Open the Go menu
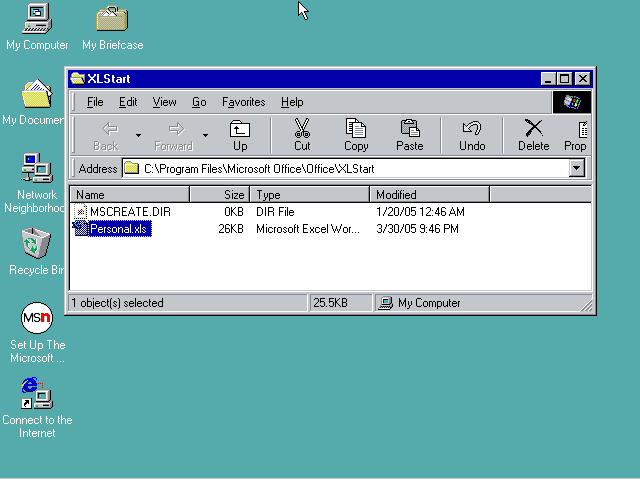The height and width of the screenshot is (480, 640). pyautogui.click(x=199, y=102)
